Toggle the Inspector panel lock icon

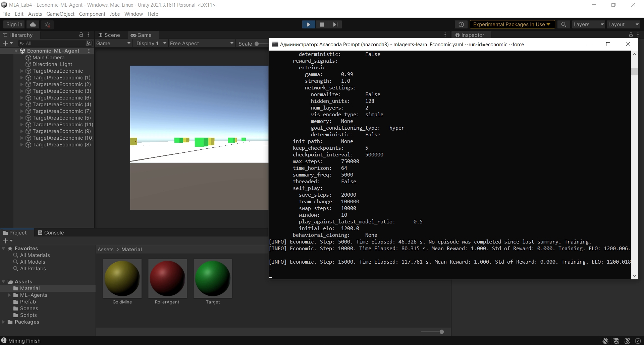631,34
